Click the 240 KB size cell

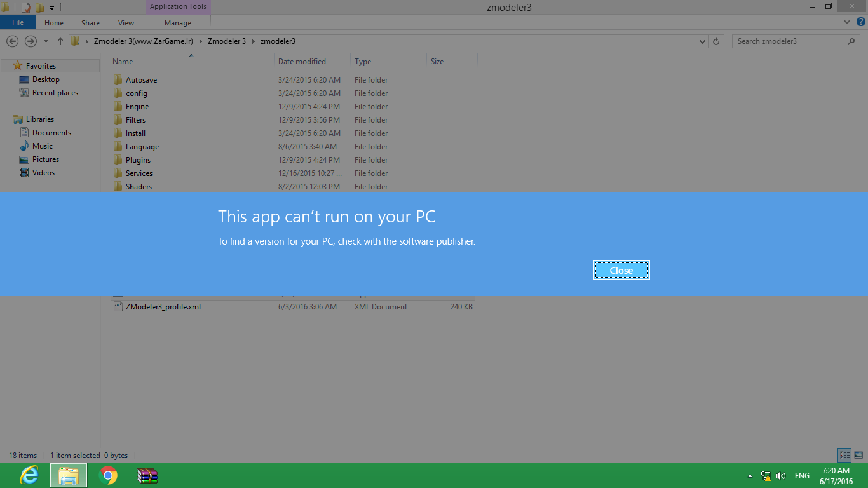pos(461,307)
